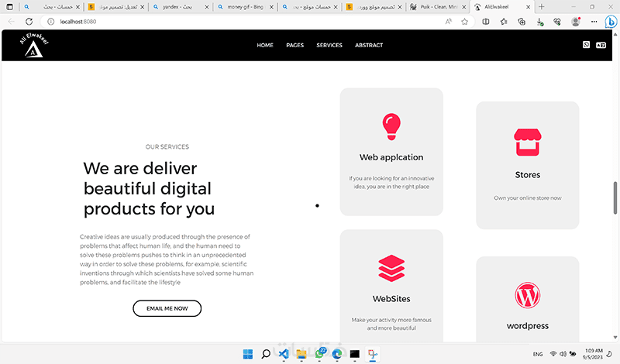Screen dimensions: 620x364
Task: Switch to Edge browser in taskbar
Action: 337,354
